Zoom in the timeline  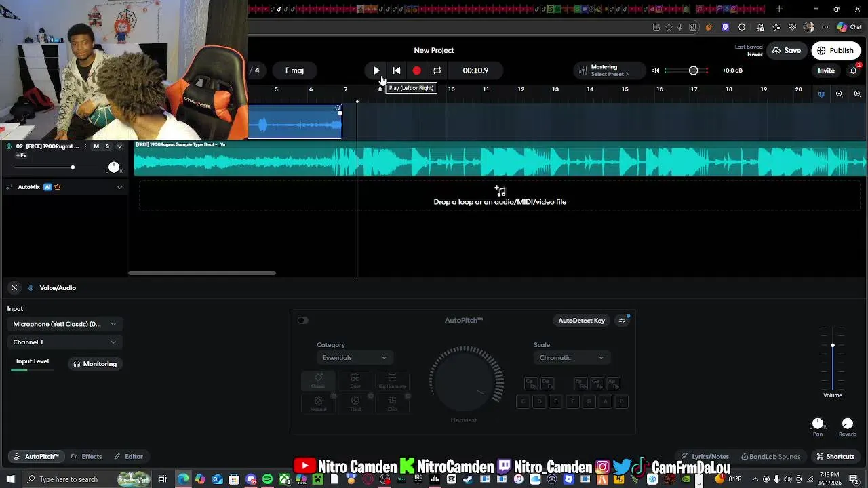tap(857, 94)
